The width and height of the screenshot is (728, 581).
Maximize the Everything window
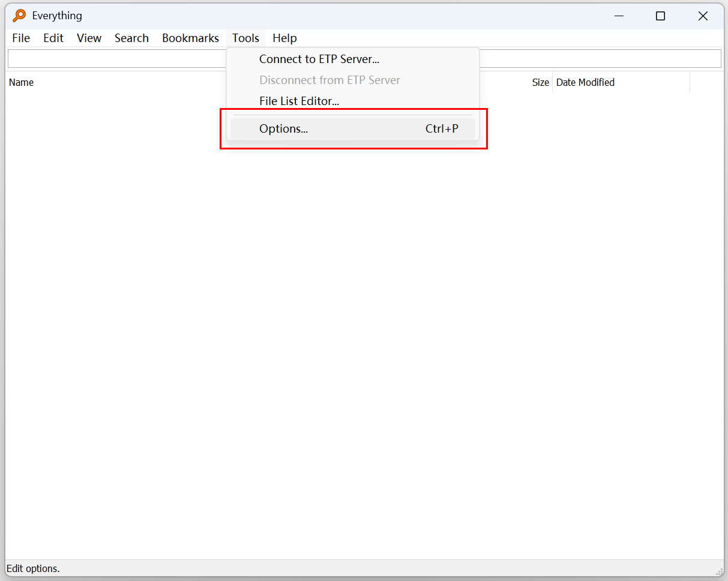click(x=661, y=16)
